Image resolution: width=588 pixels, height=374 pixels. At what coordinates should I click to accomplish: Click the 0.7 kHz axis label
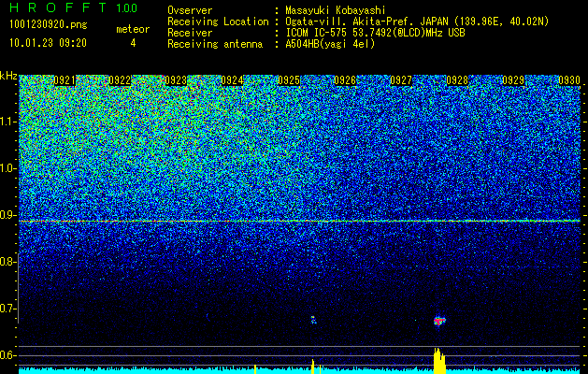tap(7, 309)
